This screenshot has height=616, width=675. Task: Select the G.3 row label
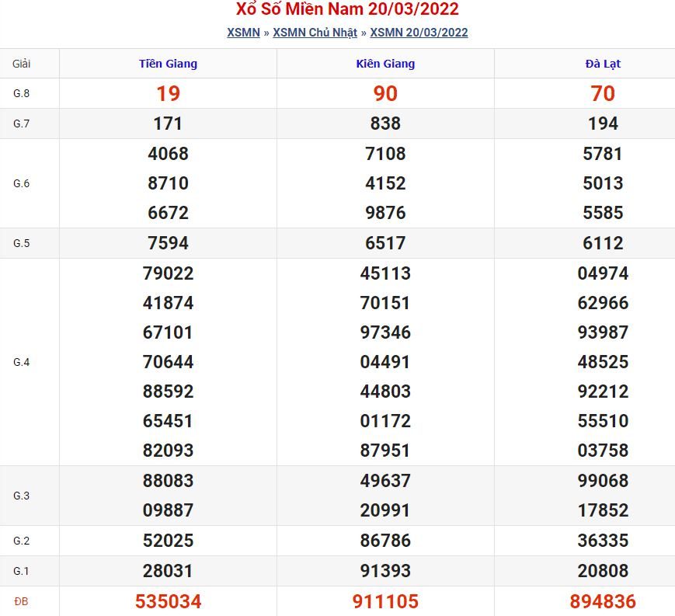pos(22,496)
